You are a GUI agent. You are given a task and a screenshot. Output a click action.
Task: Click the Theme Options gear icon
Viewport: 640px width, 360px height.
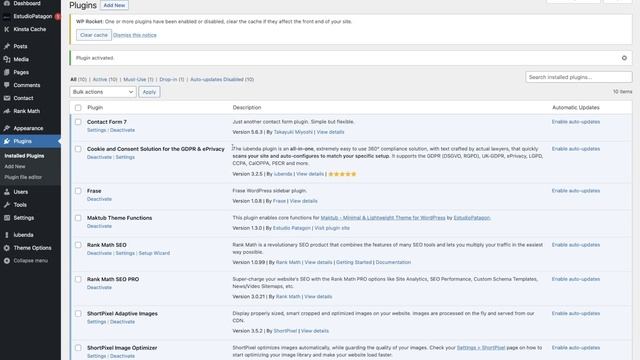(7, 248)
